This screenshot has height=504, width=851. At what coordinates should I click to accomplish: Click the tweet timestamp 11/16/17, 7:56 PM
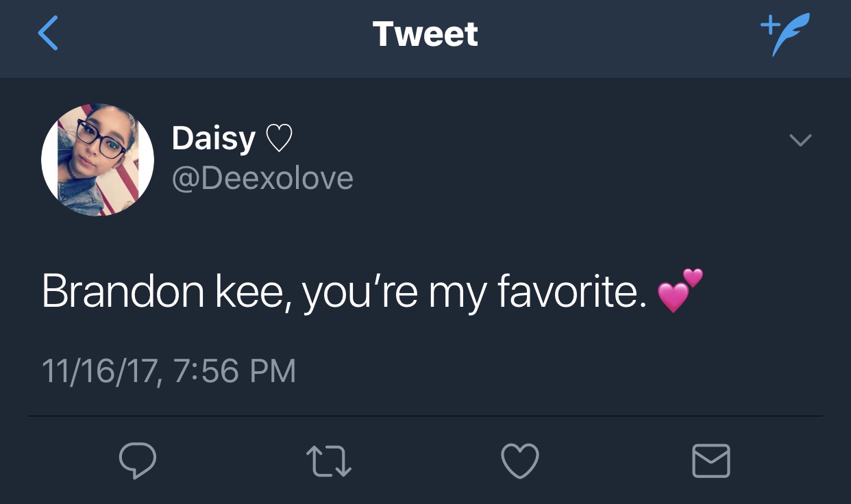tap(169, 371)
